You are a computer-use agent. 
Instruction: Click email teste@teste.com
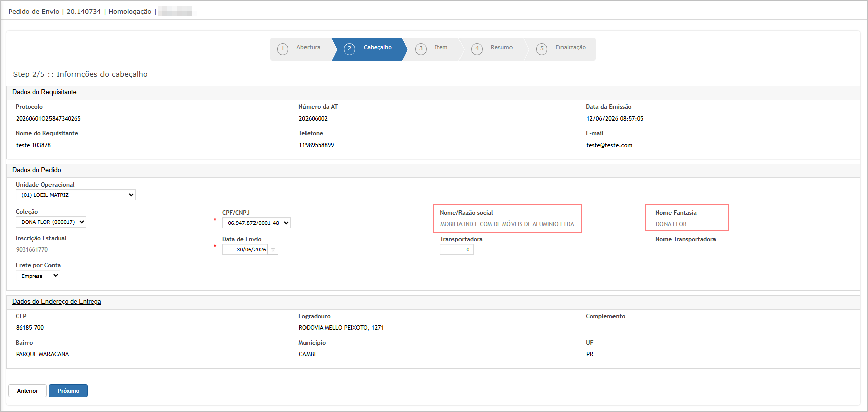tap(609, 145)
